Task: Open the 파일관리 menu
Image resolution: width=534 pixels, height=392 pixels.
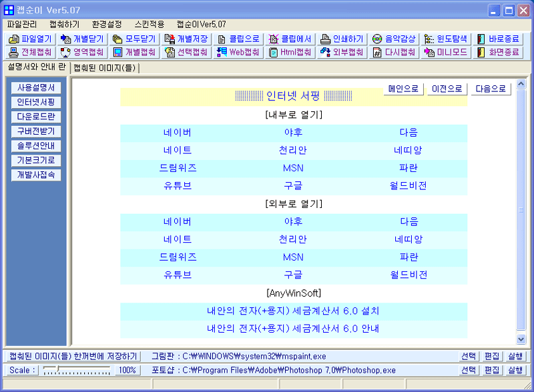Action: pyautogui.click(x=22, y=24)
